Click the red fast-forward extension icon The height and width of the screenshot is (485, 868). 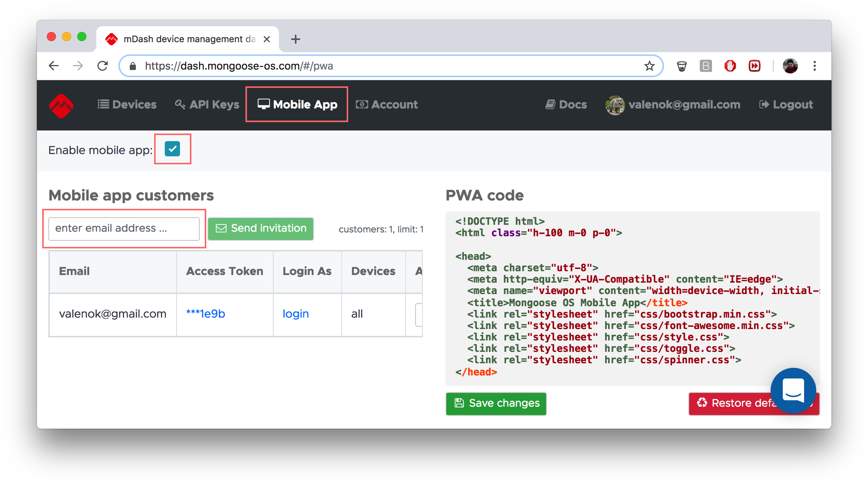point(755,66)
